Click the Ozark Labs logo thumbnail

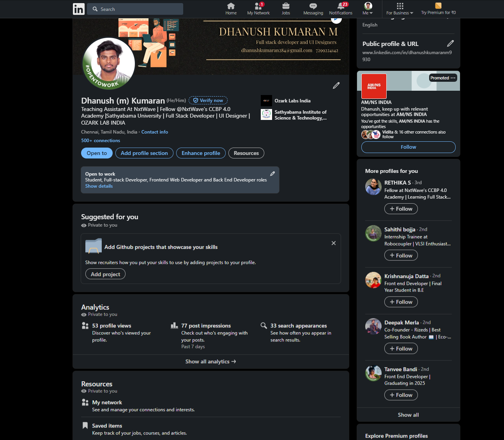point(266,101)
